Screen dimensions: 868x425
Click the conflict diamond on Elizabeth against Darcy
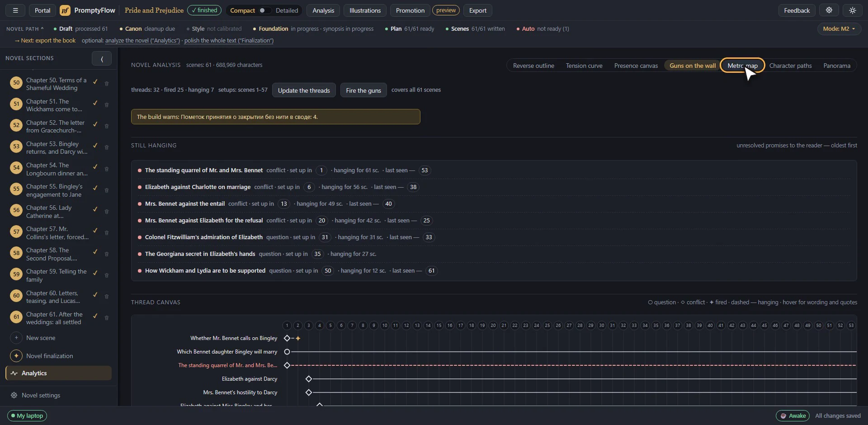pos(309,379)
